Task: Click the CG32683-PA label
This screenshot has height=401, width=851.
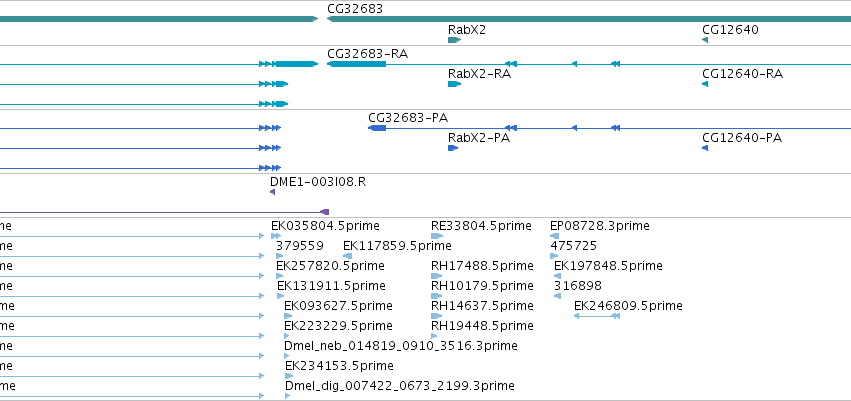Action: (x=408, y=118)
